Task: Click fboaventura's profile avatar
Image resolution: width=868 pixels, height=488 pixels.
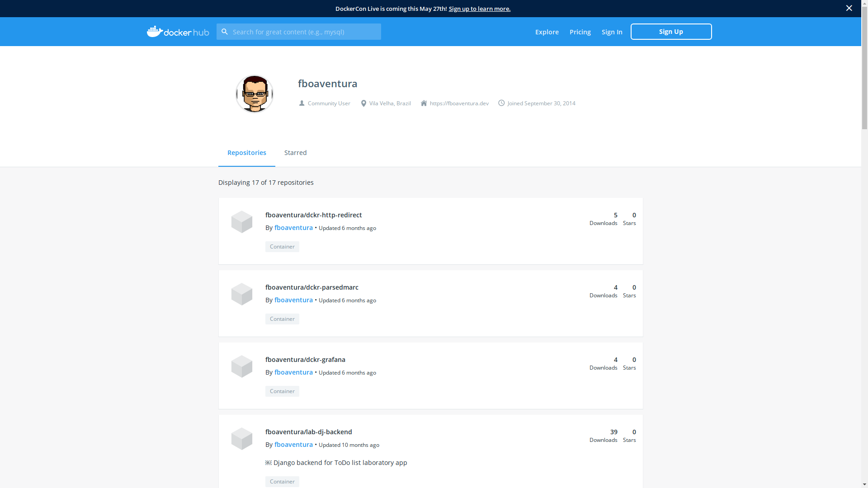Action: [x=255, y=94]
